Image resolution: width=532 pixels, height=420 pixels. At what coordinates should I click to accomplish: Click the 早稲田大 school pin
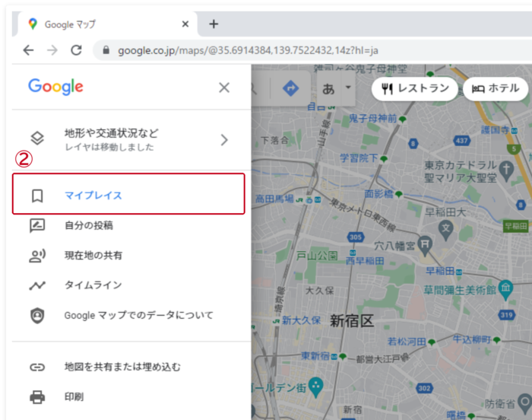(446, 229)
